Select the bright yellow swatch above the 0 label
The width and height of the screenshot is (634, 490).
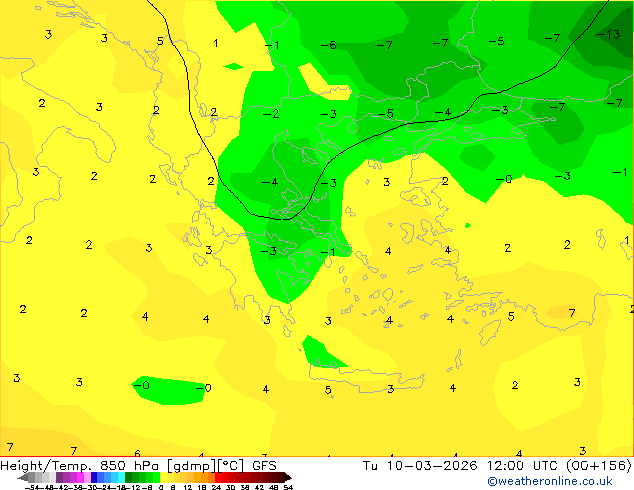pos(163,477)
